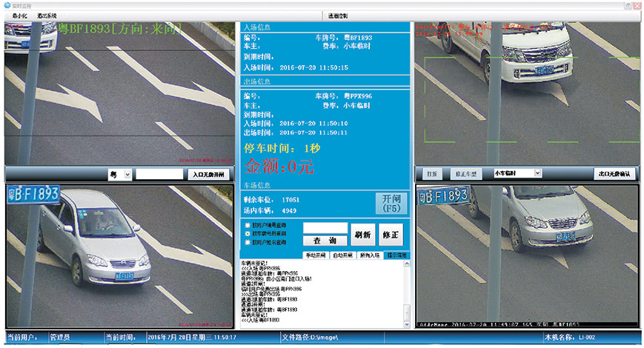This screenshot has height=348, width=644.
Task: Switch to the 提示信息 tab
Action: 396,255
